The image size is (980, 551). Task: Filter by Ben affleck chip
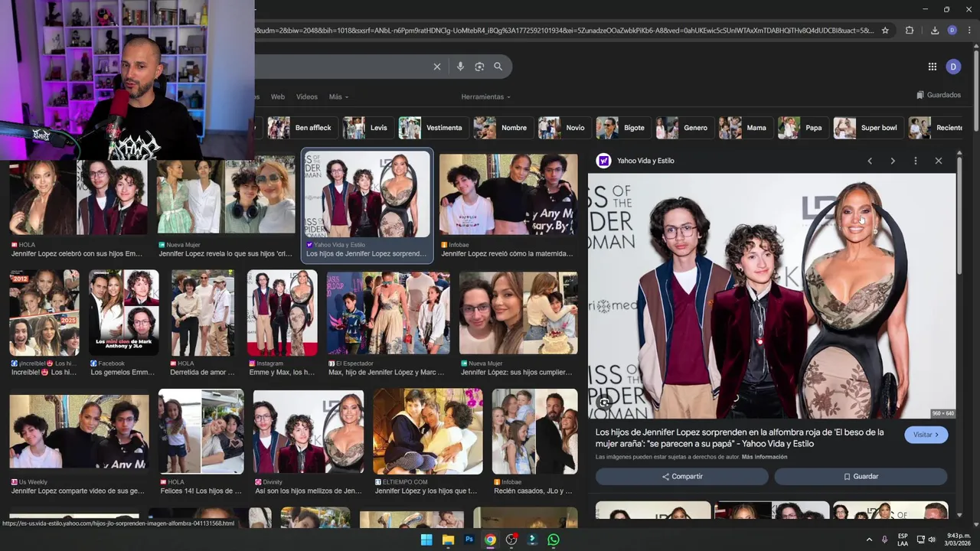301,128
